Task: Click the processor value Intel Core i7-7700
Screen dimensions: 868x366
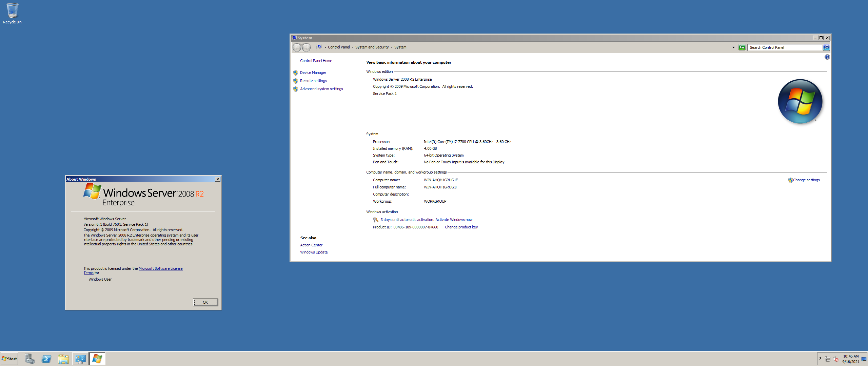Action: point(467,142)
